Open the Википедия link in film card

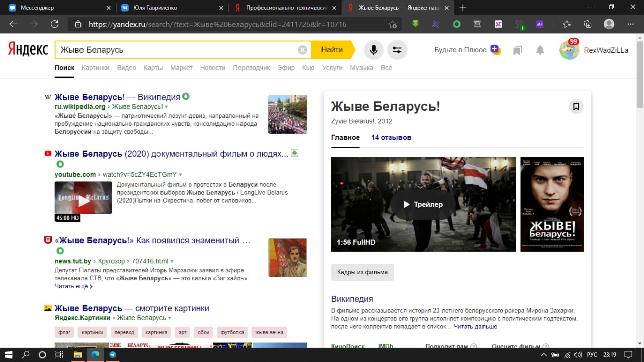click(x=352, y=299)
